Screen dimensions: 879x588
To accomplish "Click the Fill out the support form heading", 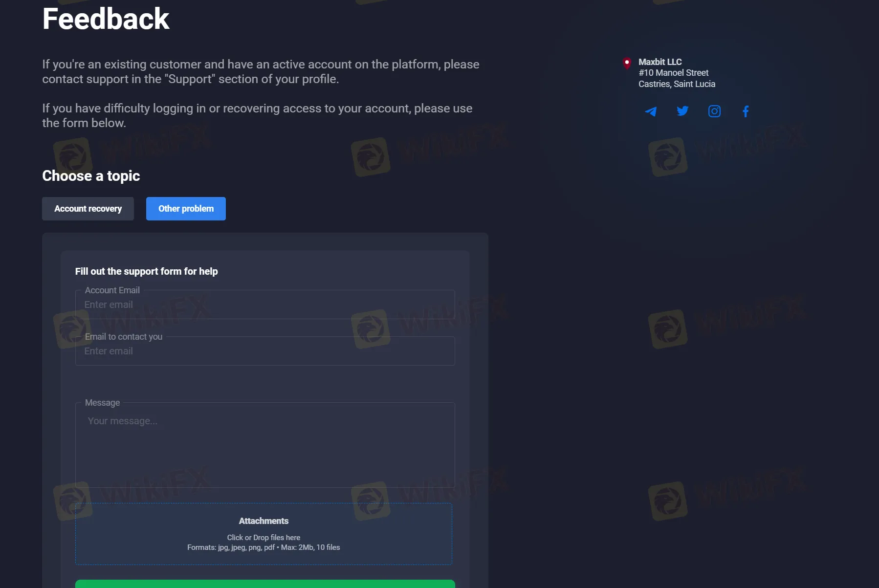I will pos(146,271).
